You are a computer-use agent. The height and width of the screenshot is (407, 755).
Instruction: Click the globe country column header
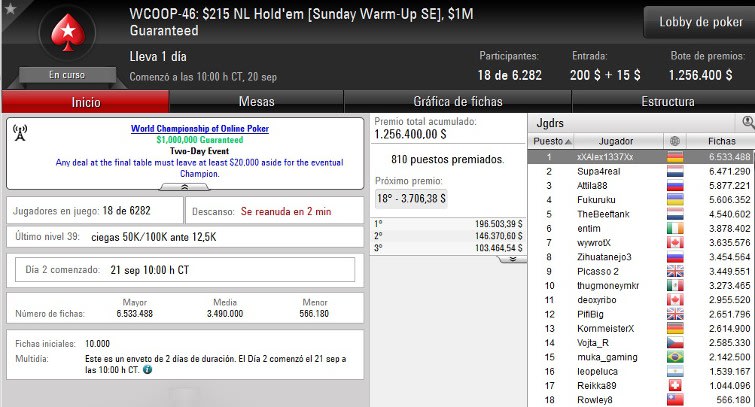click(675, 141)
